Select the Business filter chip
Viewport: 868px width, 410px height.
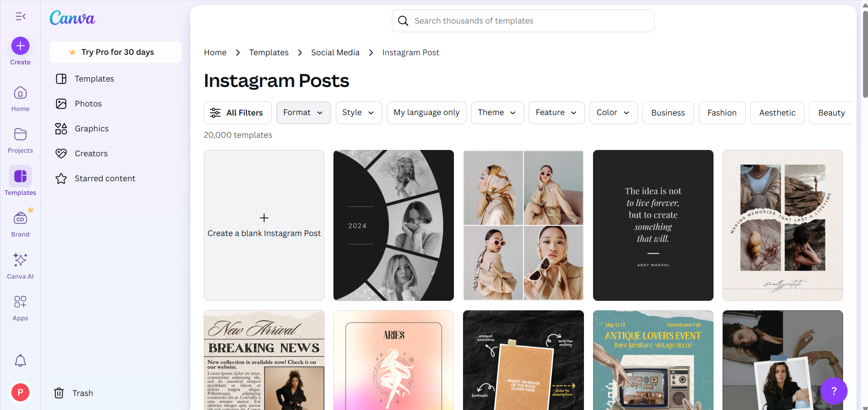tap(668, 113)
